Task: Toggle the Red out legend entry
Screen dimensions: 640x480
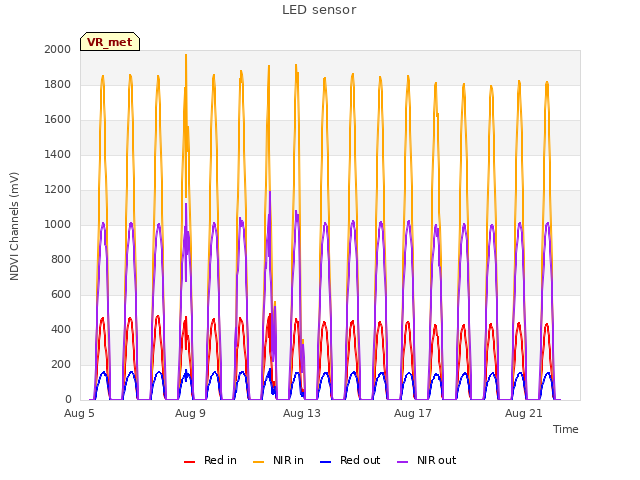Action: tap(350, 460)
